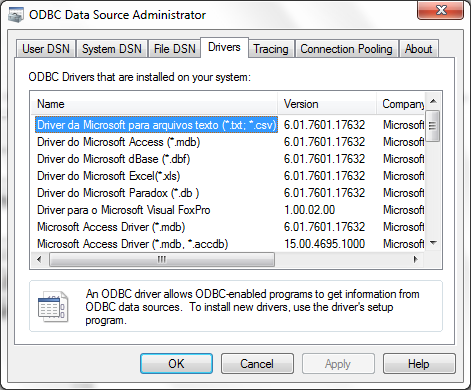Open Help for this dialog

[x=419, y=364]
